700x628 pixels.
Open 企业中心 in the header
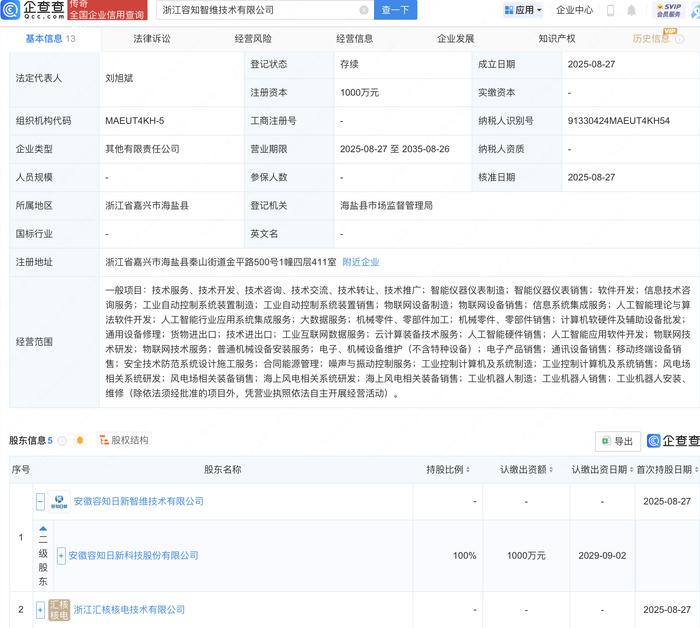coord(575,10)
